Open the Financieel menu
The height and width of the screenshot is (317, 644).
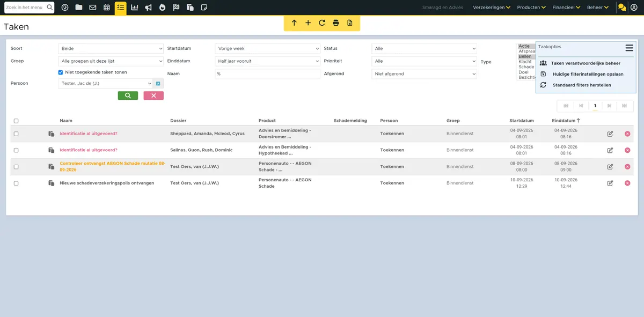(567, 8)
